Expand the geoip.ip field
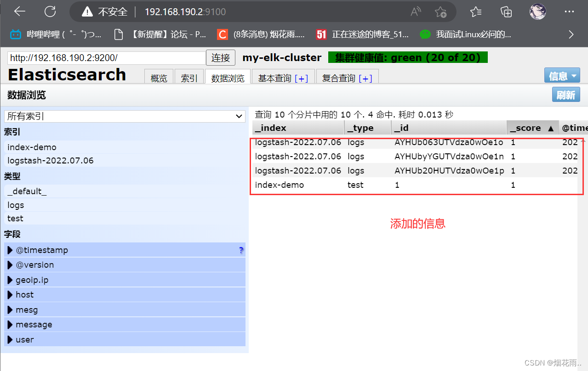588x371 pixels. (125, 280)
